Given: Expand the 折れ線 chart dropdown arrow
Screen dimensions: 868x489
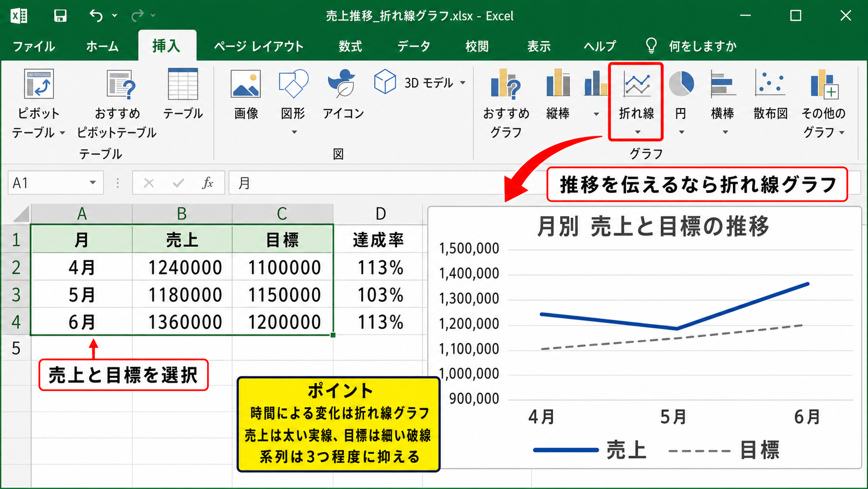Looking at the screenshot, I should (638, 132).
